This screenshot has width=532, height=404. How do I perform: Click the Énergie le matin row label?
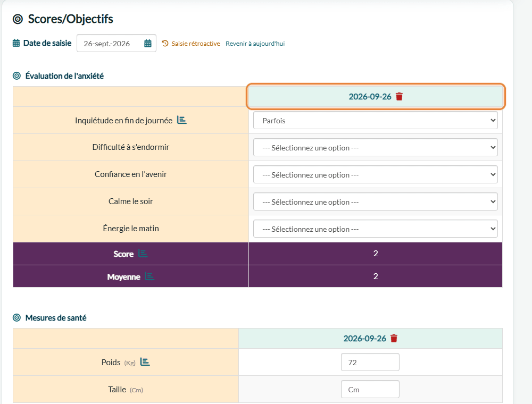pyautogui.click(x=131, y=229)
